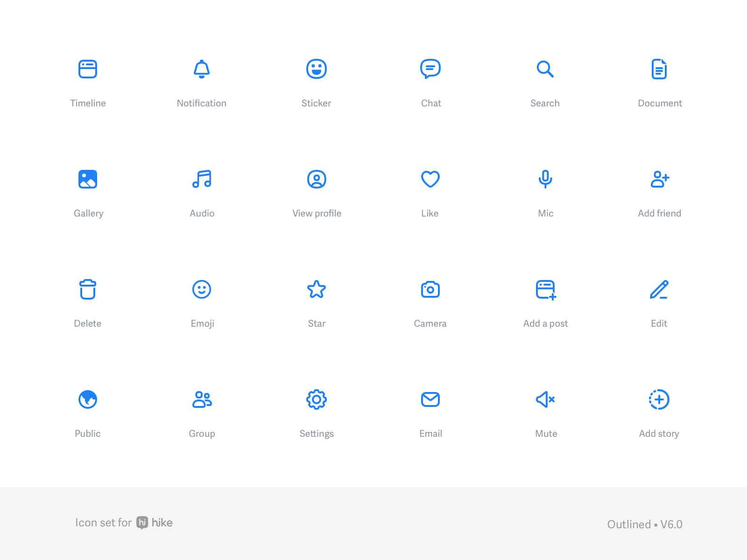Tap the Like heart icon
Image resolution: width=747 pixels, height=560 pixels.
tap(430, 179)
